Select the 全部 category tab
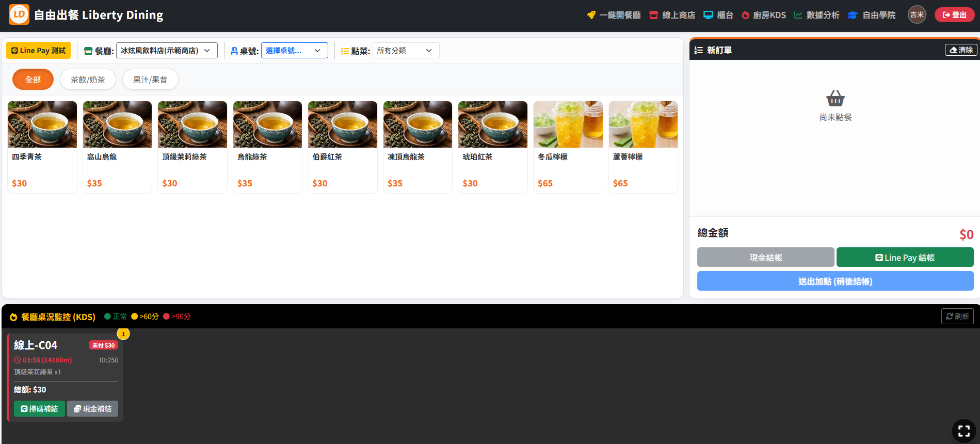The width and height of the screenshot is (980, 444). coord(33,80)
